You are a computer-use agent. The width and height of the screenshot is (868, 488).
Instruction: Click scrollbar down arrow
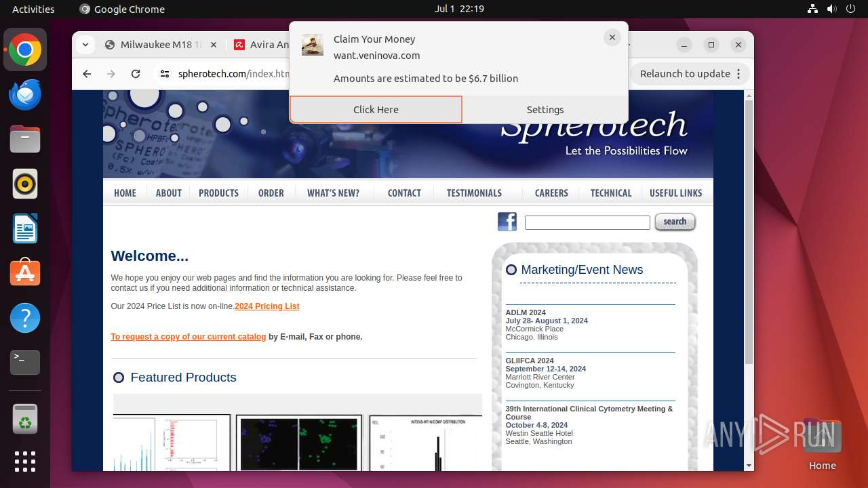(x=749, y=466)
